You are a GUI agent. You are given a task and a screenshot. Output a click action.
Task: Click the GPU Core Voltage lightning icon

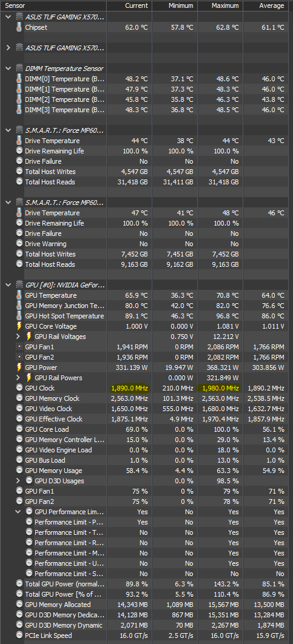pyautogui.click(x=19, y=326)
